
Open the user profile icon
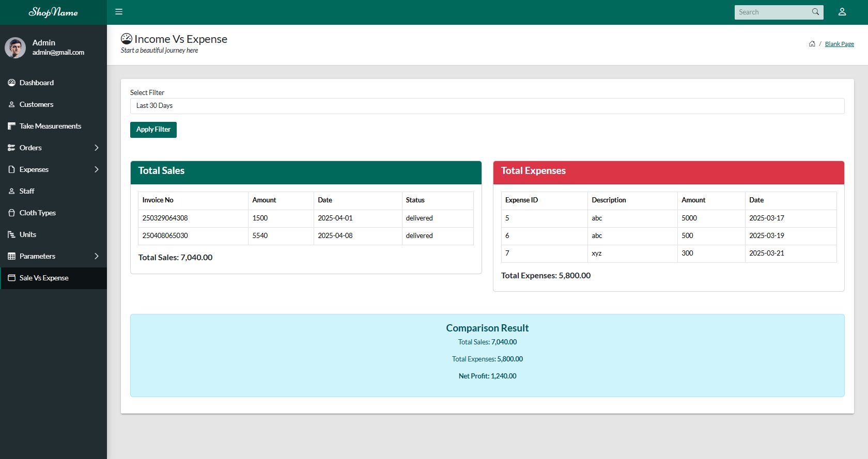pyautogui.click(x=842, y=12)
